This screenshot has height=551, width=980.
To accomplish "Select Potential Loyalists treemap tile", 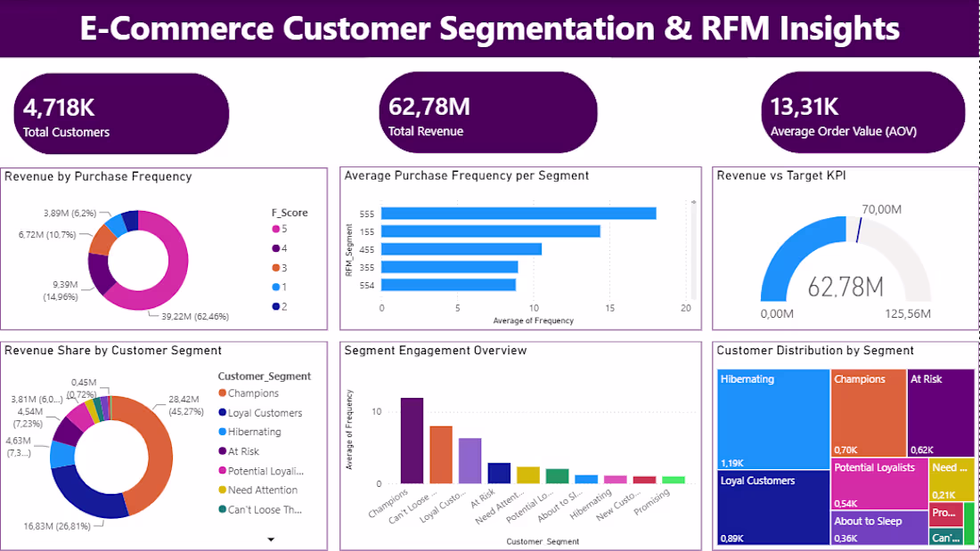I will (x=879, y=483).
